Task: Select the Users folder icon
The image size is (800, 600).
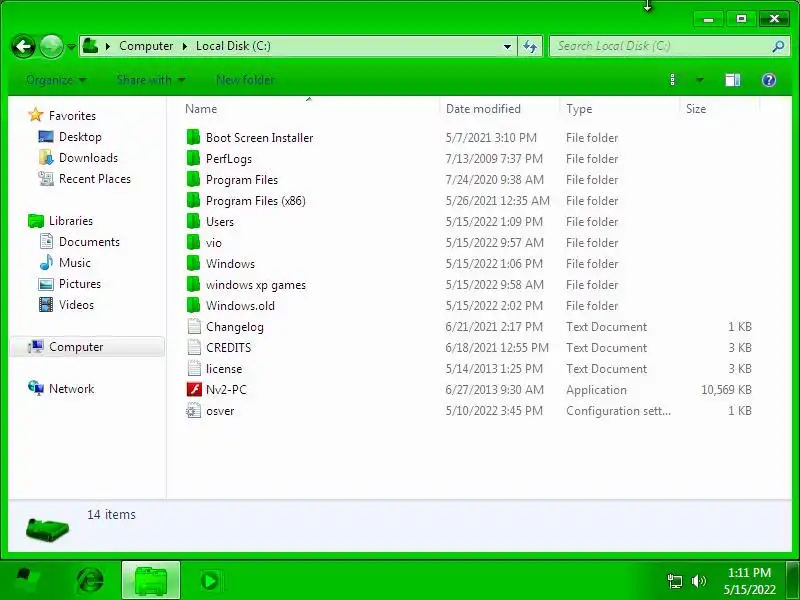Action: (x=193, y=221)
